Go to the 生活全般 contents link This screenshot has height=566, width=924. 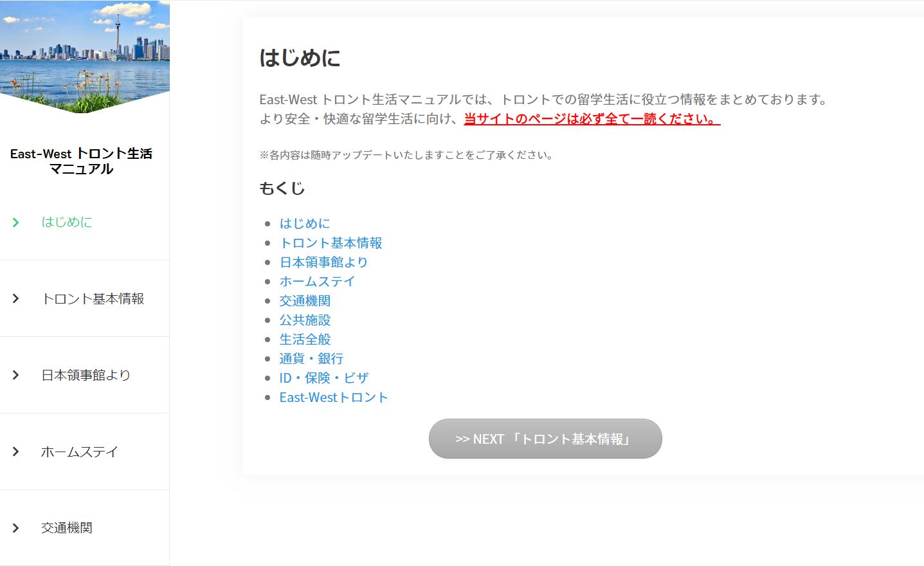[x=305, y=339]
